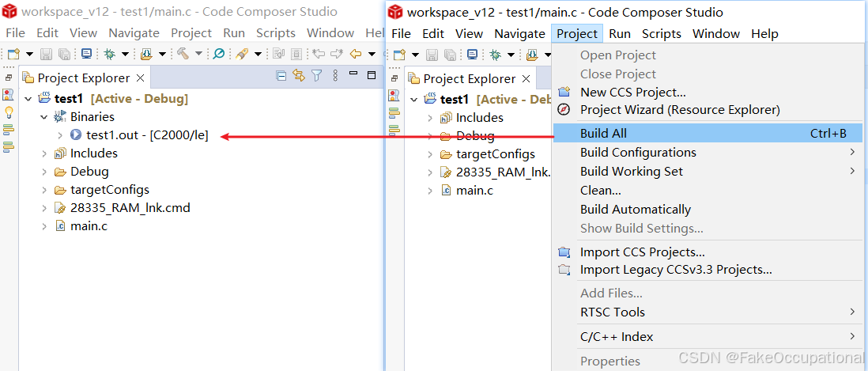
Task: Open RTSC Tools submenu
Action: 708,312
